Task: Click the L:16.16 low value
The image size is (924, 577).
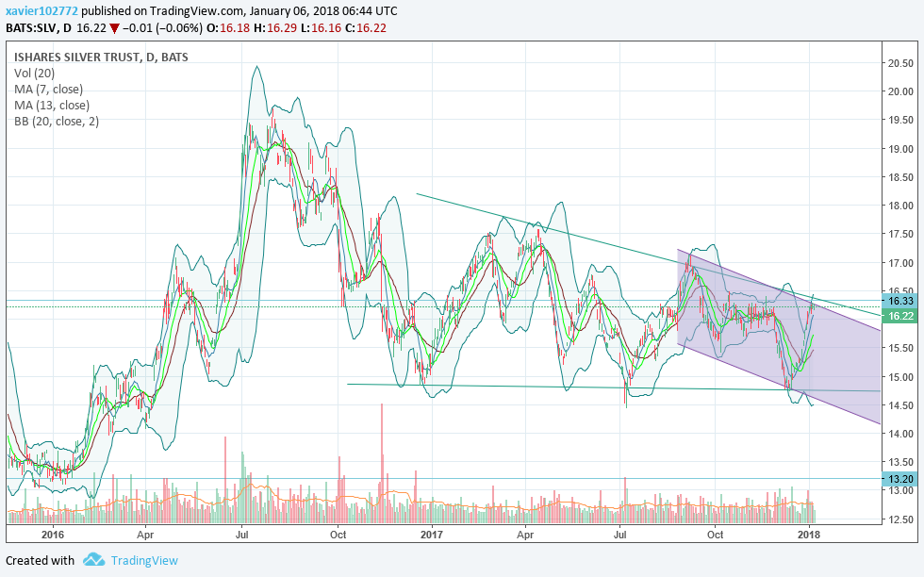Action: coord(321,27)
